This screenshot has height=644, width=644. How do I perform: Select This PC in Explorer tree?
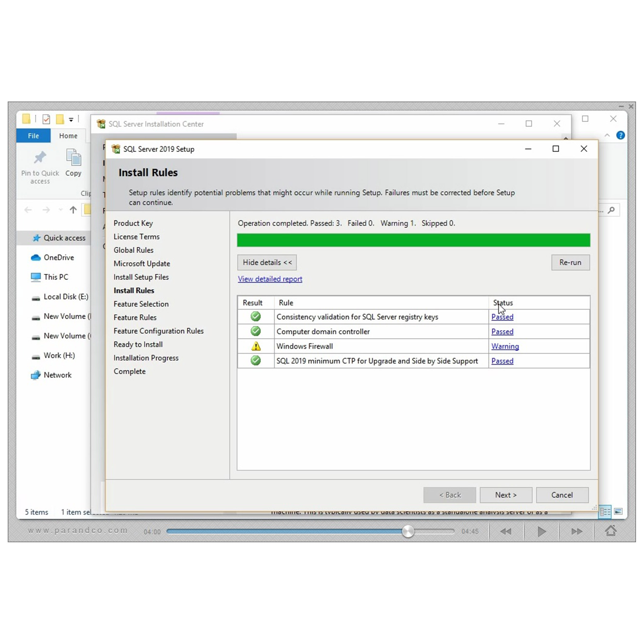point(49,277)
